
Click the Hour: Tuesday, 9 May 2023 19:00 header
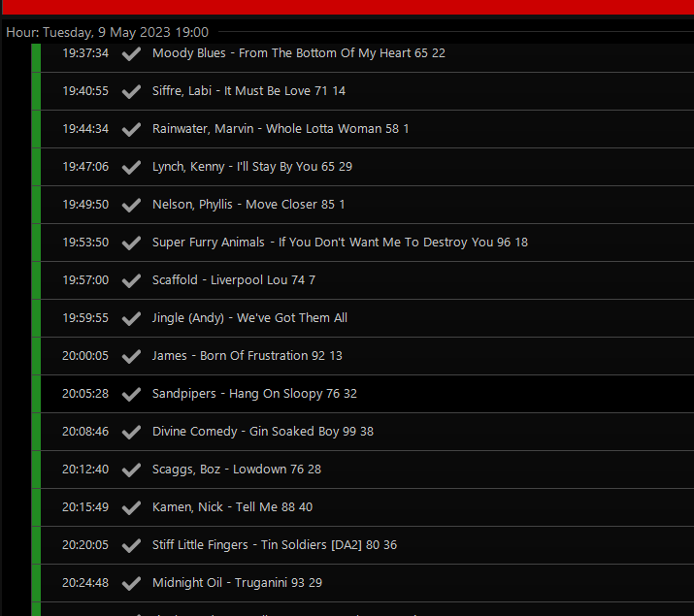[107, 32]
